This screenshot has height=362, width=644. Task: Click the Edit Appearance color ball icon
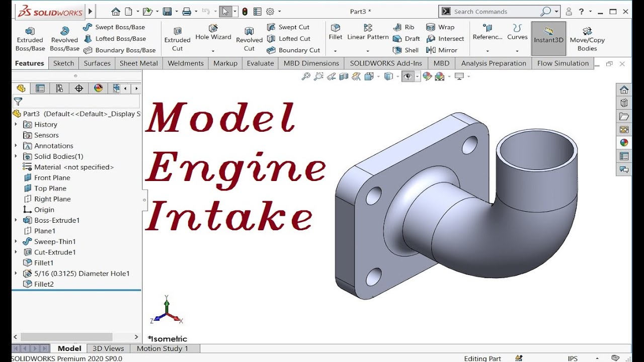[427, 76]
